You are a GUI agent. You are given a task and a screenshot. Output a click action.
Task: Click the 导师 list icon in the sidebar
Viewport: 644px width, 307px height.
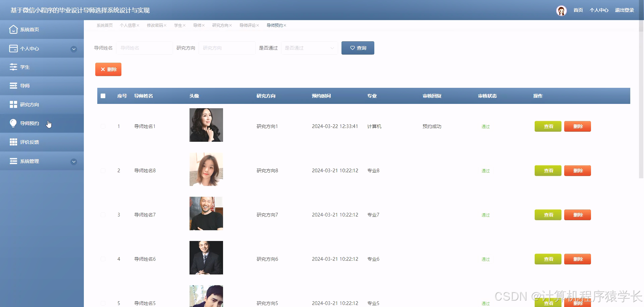click(x=13, y=86)
